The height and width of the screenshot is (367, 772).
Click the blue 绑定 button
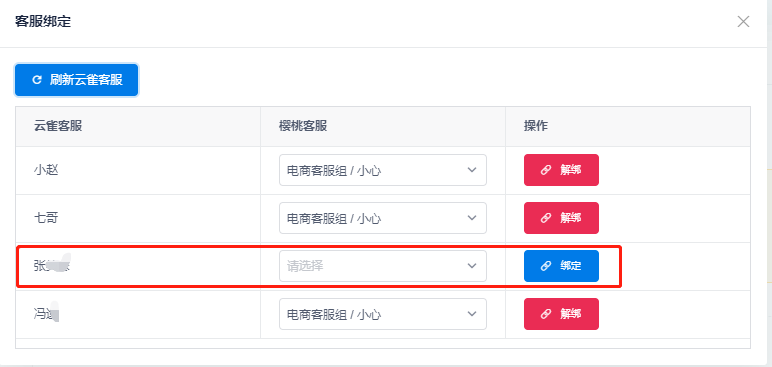(561, 266)
